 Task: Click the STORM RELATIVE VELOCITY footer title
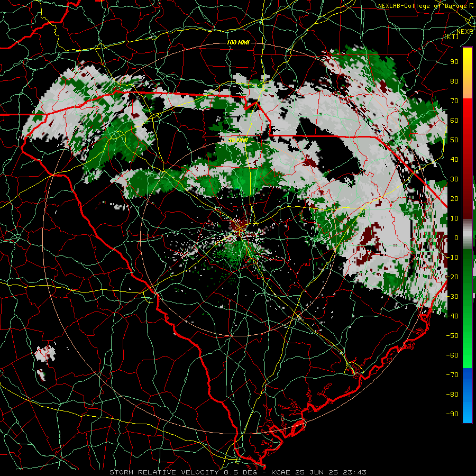pyautogui.click(x=165, y=472)
